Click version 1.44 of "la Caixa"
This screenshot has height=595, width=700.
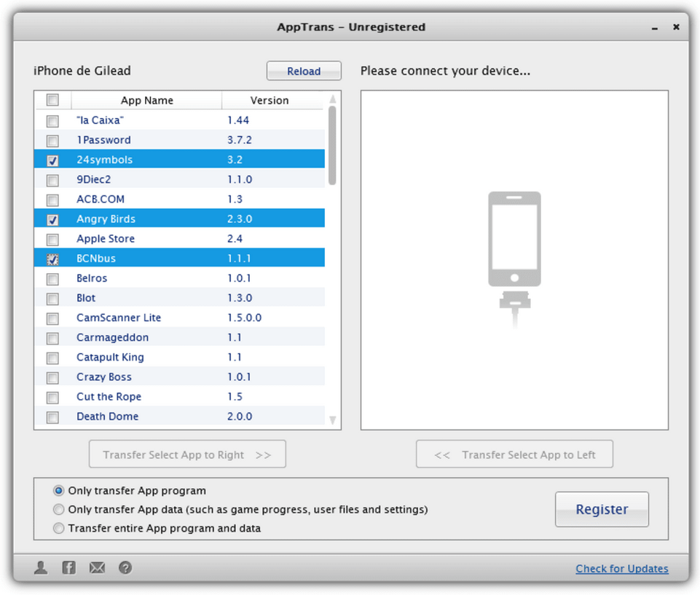coord(238,120)
